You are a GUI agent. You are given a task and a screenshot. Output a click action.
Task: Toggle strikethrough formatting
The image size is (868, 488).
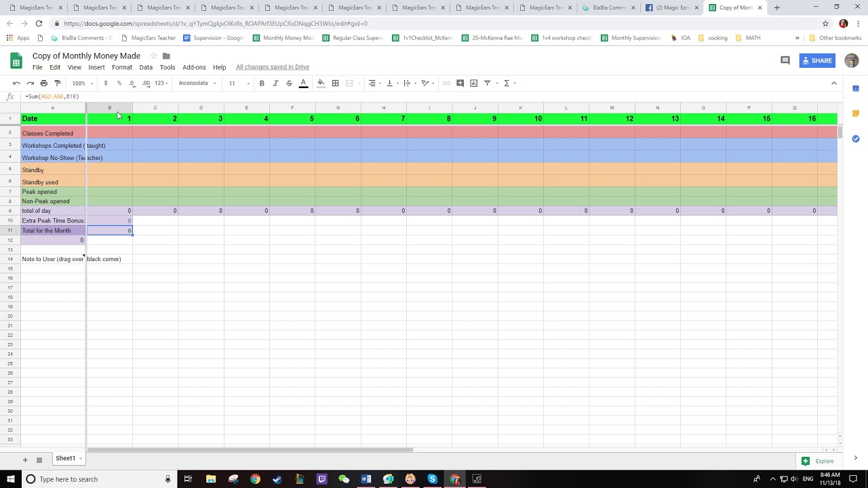(289, 83)
